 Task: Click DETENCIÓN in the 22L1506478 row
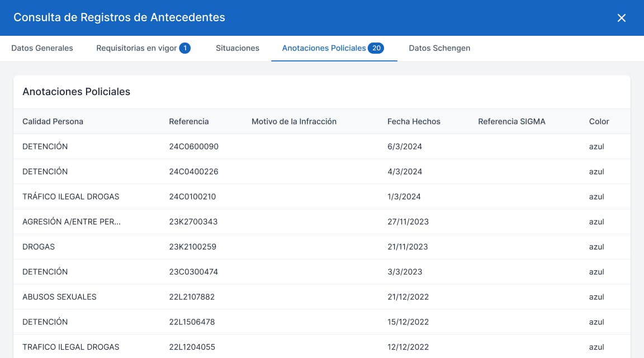(x=45, y=322)
